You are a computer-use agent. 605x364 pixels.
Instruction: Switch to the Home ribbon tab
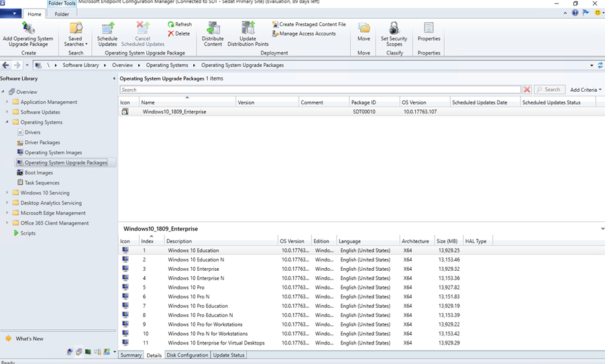(34, 14)
